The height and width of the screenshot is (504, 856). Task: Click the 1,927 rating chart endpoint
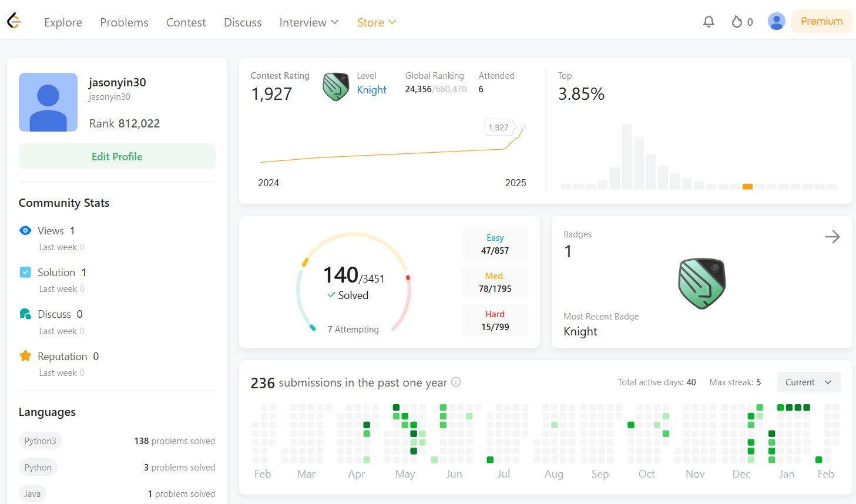523,127
